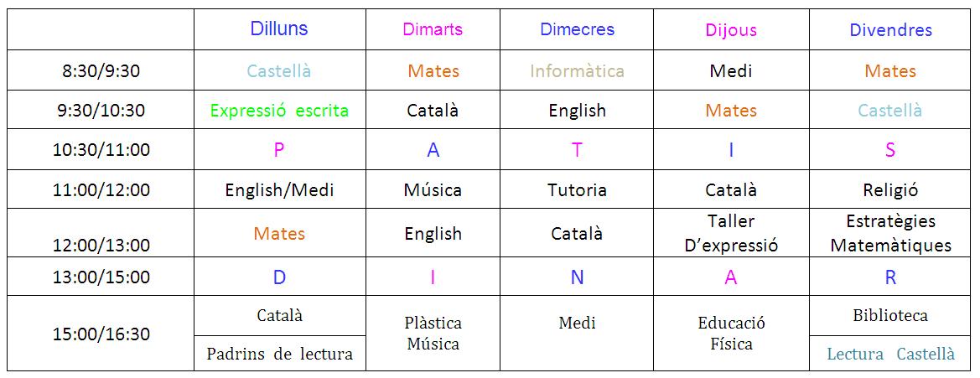Screen dimensions: 980x378
Task: Click the Religió cell on Divendres
Action: [890, 190]
